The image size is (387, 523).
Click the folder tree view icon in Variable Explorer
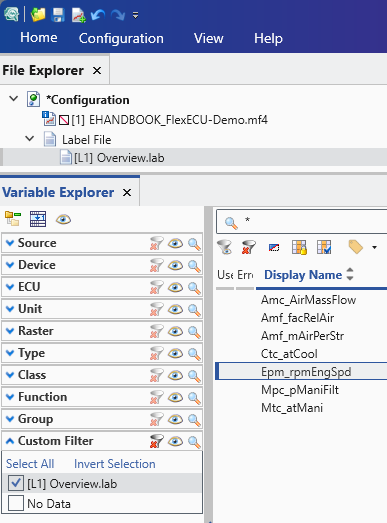tap(13, 219)
